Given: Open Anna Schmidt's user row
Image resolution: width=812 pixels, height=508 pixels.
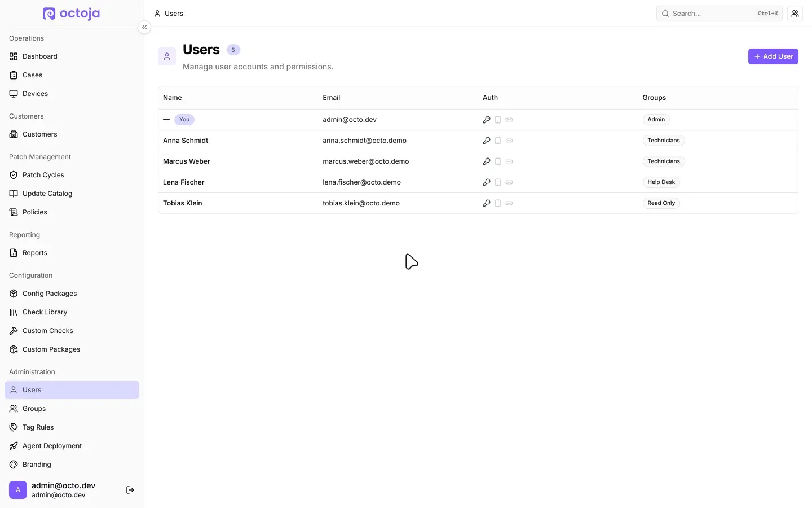Looking at the screenshot, I should pos(478,141).
